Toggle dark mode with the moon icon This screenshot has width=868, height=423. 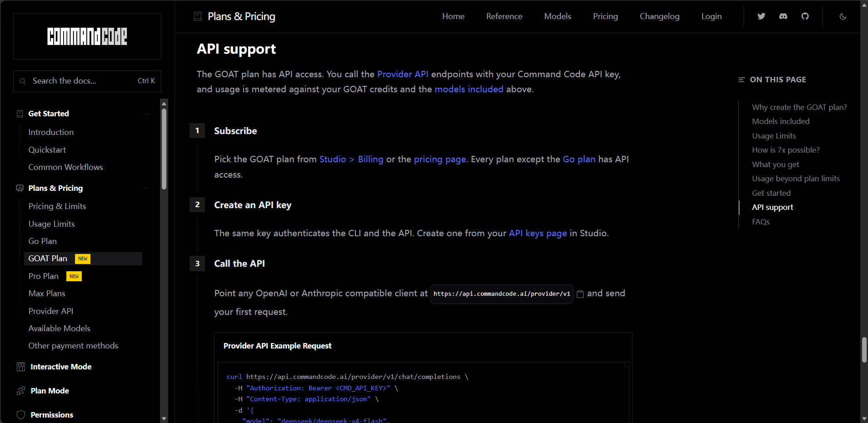(x=843, y=16)
